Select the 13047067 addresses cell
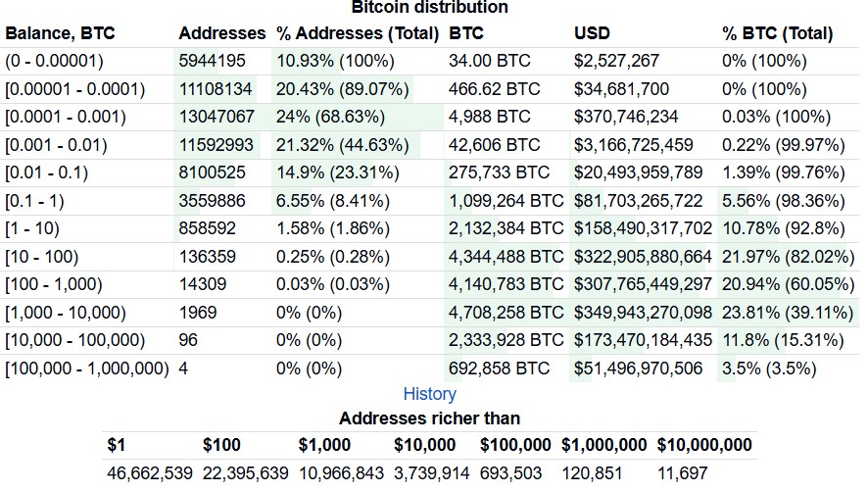Viewport: 868px width, 492px height. click(216, 117)
